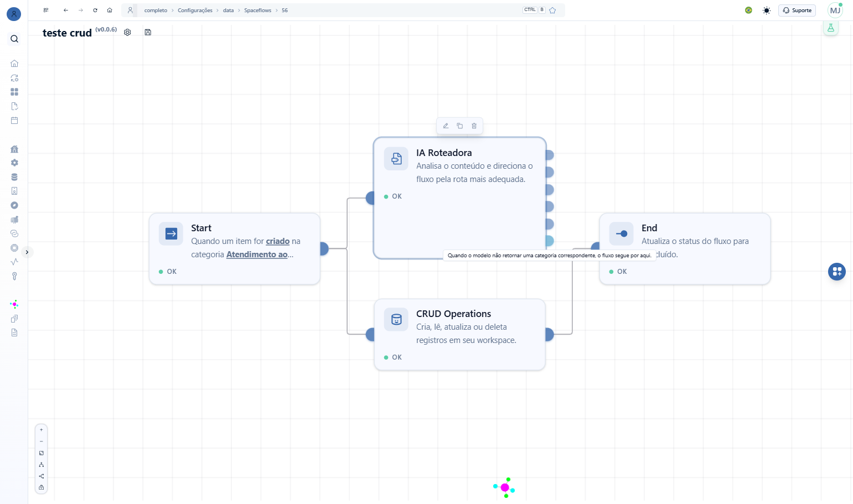
Task: Click the 'Spaceflows' breadcrumb
Action: pos(257,11)
